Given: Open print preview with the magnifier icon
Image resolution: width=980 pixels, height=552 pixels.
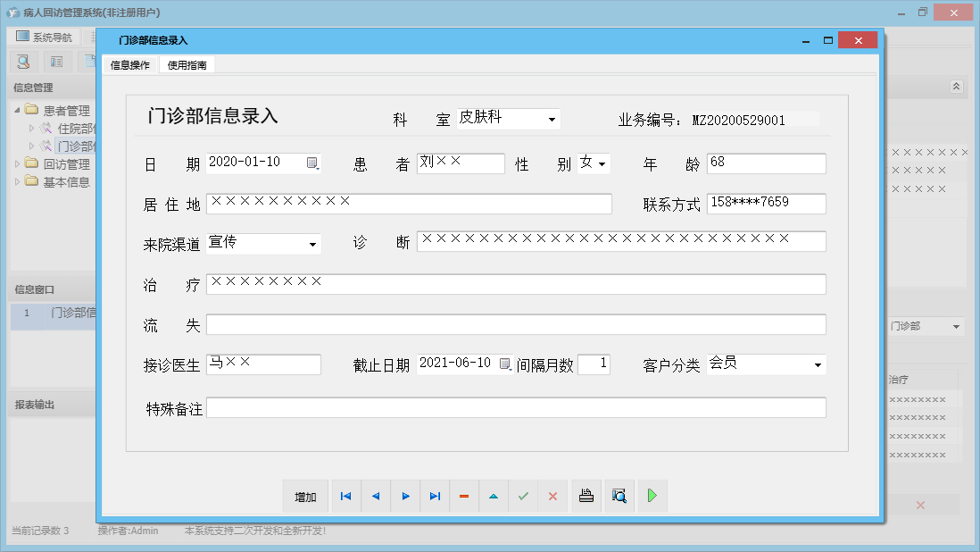Looking at the screenshot, I should pyautogui.click(x=619, y=496).
